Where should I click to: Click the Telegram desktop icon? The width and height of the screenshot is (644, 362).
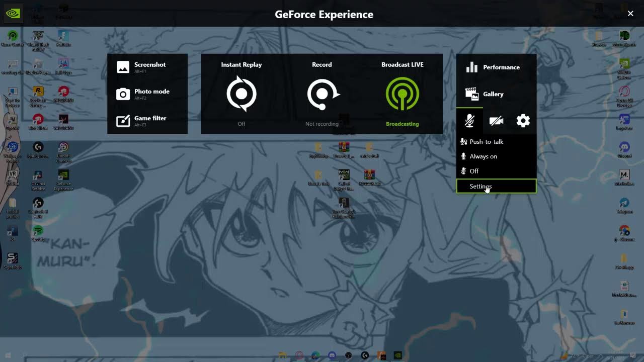pyautogui.click(x=624, y=205)
